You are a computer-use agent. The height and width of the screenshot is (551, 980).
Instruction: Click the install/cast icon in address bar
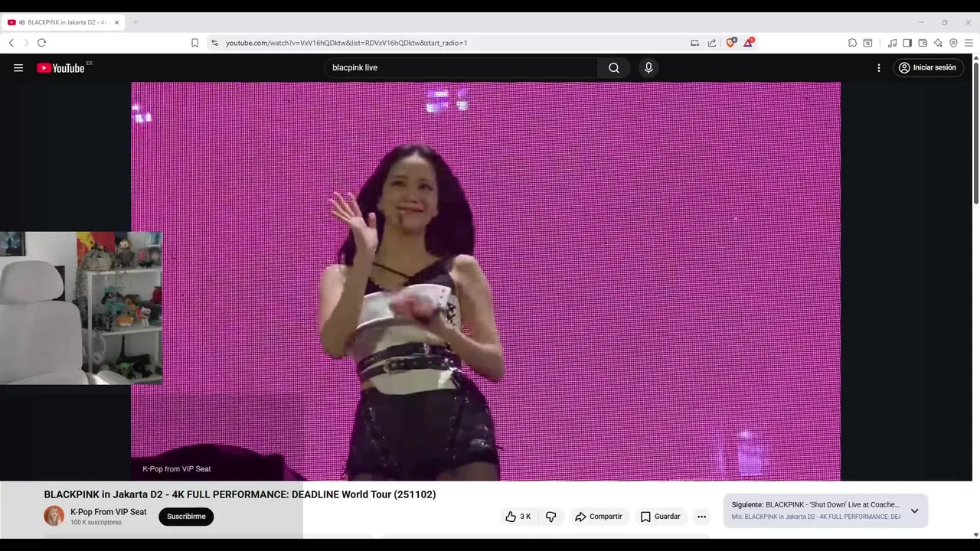(694, 43)
